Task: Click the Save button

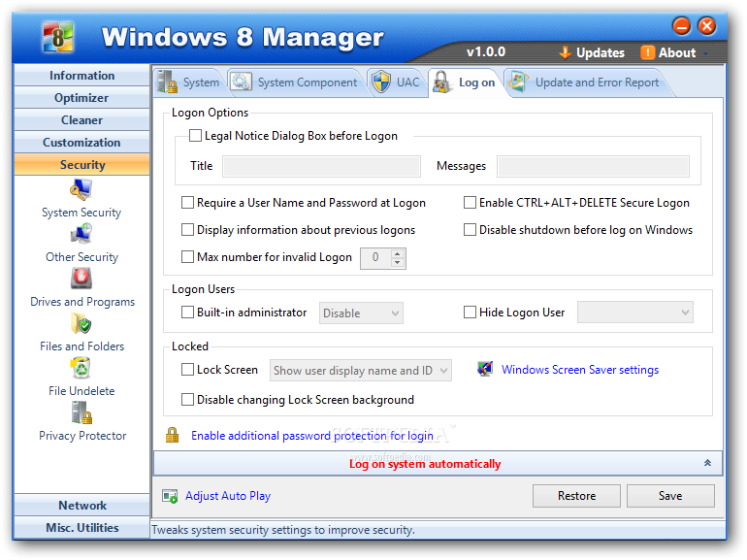Action: click(670, 496)
